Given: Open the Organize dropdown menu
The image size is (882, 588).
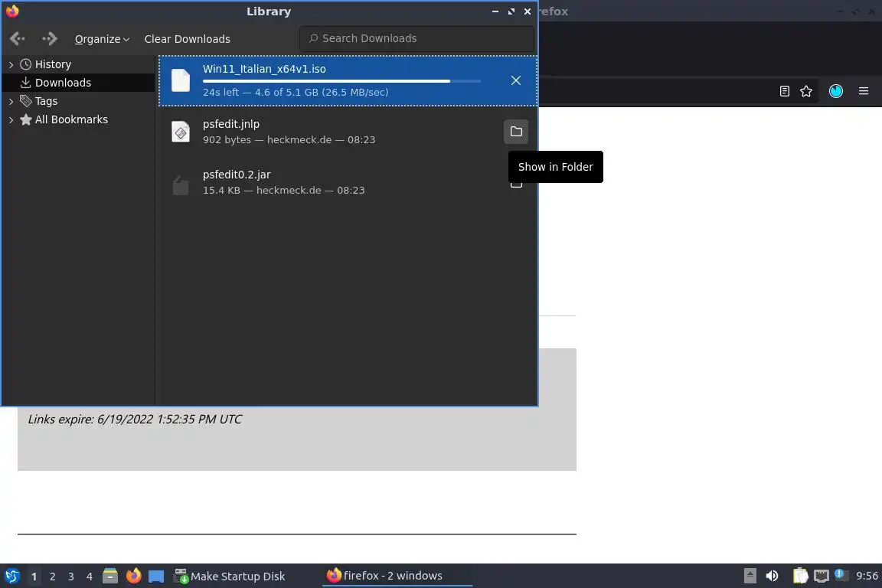Looking at the screenshot, I should [x=102, y=39].
